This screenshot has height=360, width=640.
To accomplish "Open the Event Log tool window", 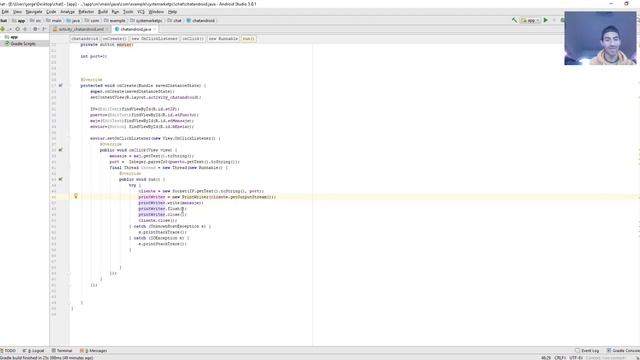I will [587, 351].
